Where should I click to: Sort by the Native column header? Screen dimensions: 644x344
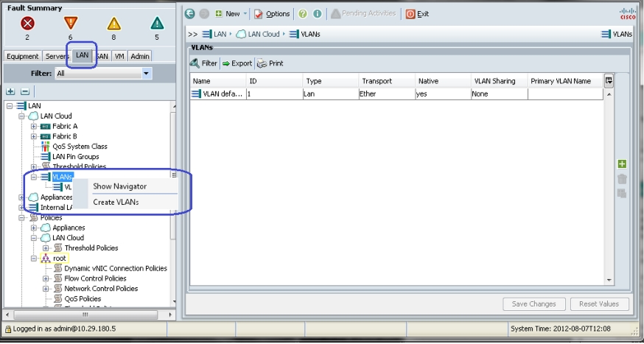[443, 81]
